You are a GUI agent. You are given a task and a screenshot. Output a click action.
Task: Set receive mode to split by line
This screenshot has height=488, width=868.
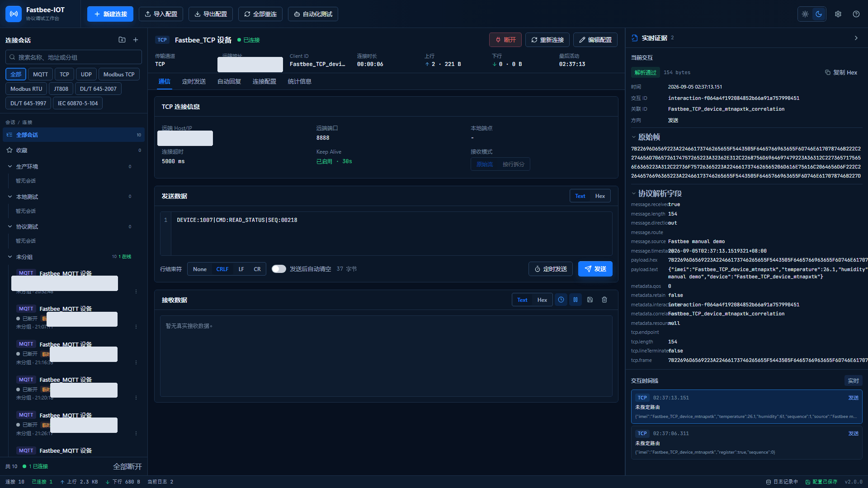513,164
